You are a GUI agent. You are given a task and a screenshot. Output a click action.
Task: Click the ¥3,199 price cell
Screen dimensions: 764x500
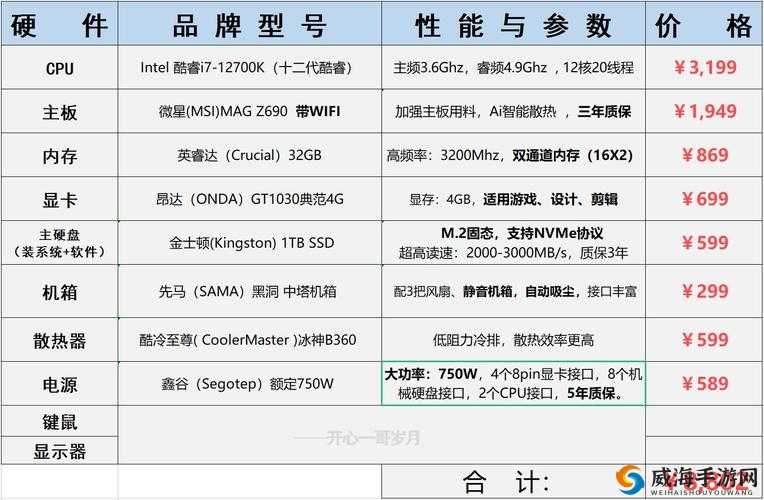coord(704,68)
